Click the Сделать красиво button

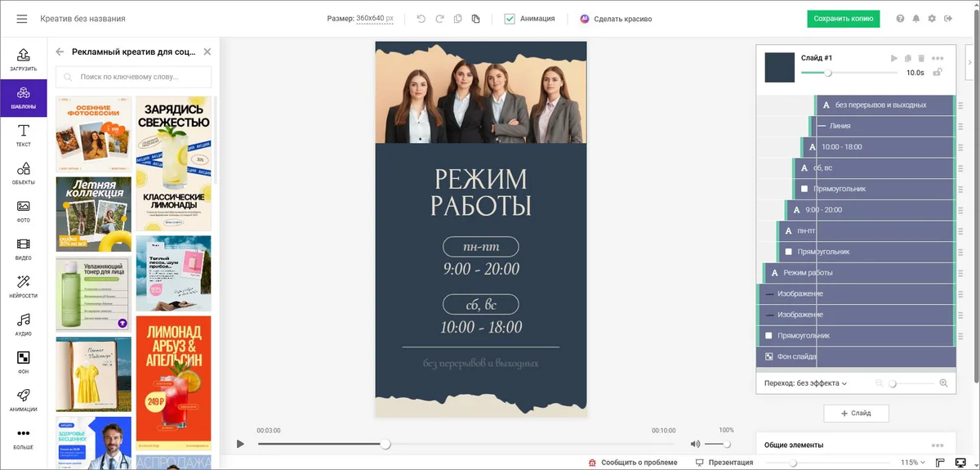coord(616,19)
